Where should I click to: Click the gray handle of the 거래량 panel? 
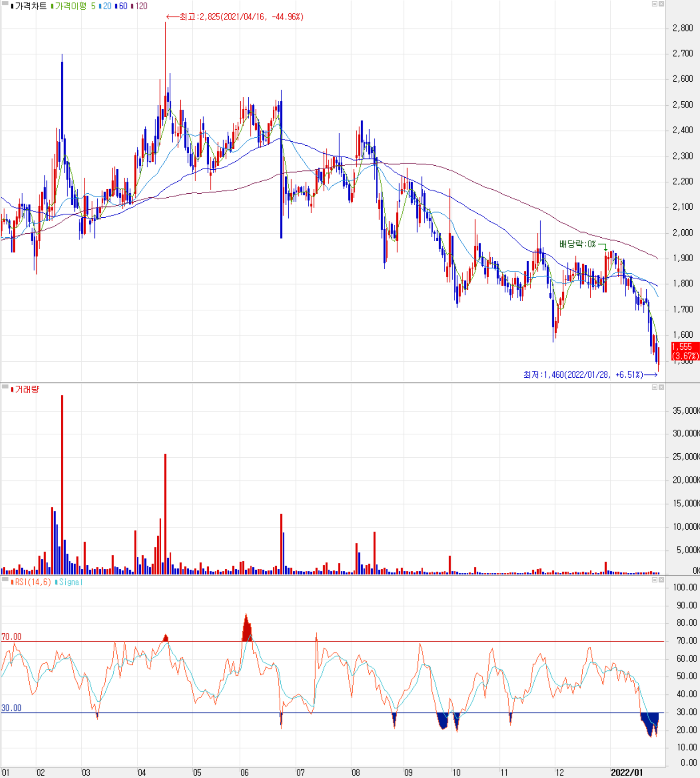pos(5,387)
